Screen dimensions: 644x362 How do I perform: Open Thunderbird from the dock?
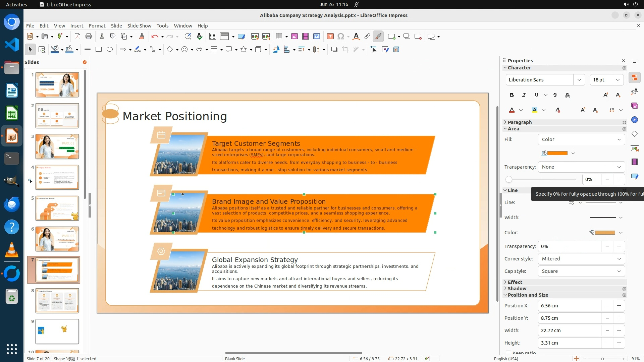[11, 204]
